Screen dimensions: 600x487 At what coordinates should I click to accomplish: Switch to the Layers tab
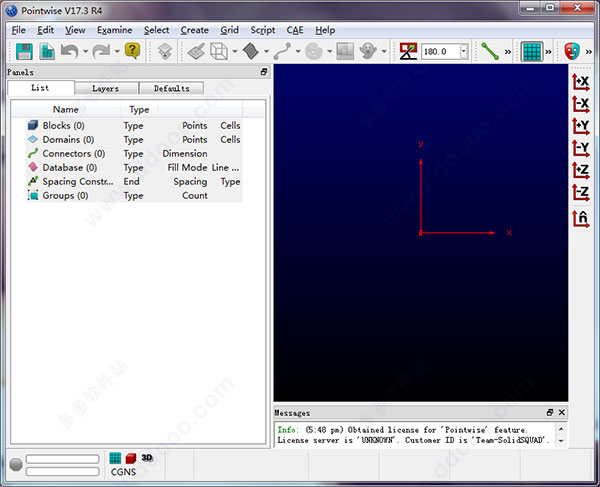(x=106, y=88)
